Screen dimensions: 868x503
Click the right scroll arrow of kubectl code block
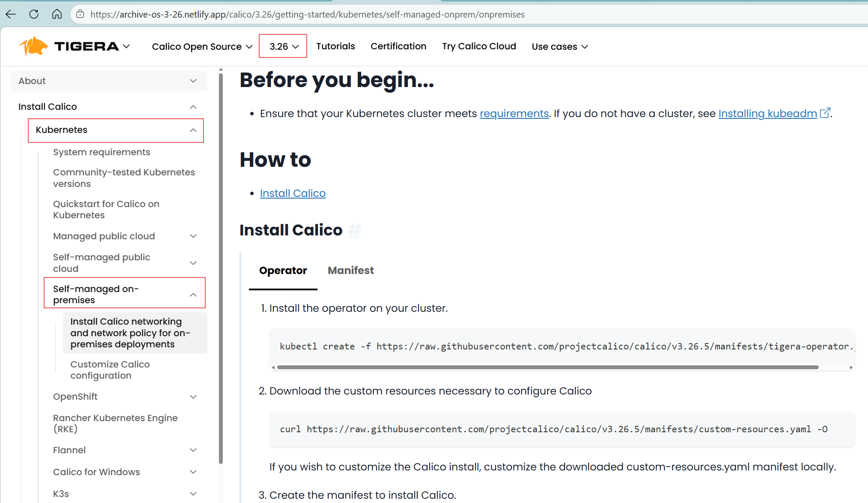point(851,367)
